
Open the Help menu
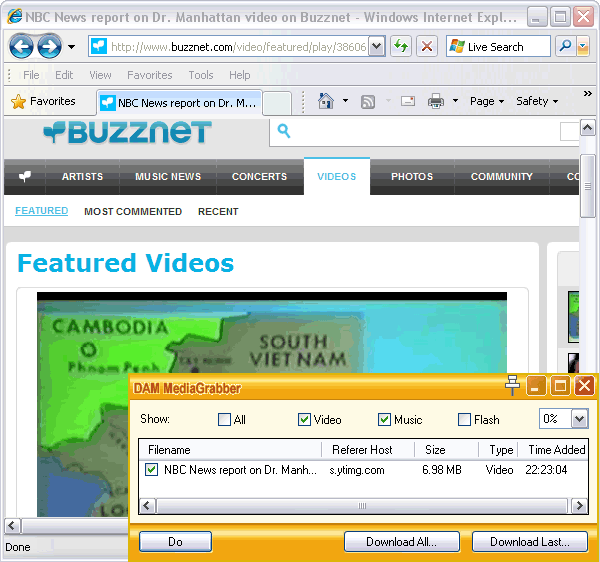[240, 75]
